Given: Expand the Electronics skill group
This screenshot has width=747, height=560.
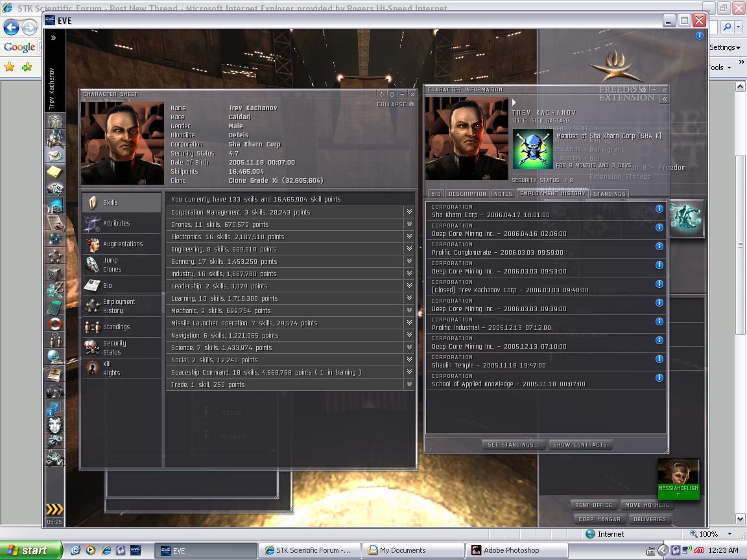Looking at the screenshot, I should click(x=409, y=236).
